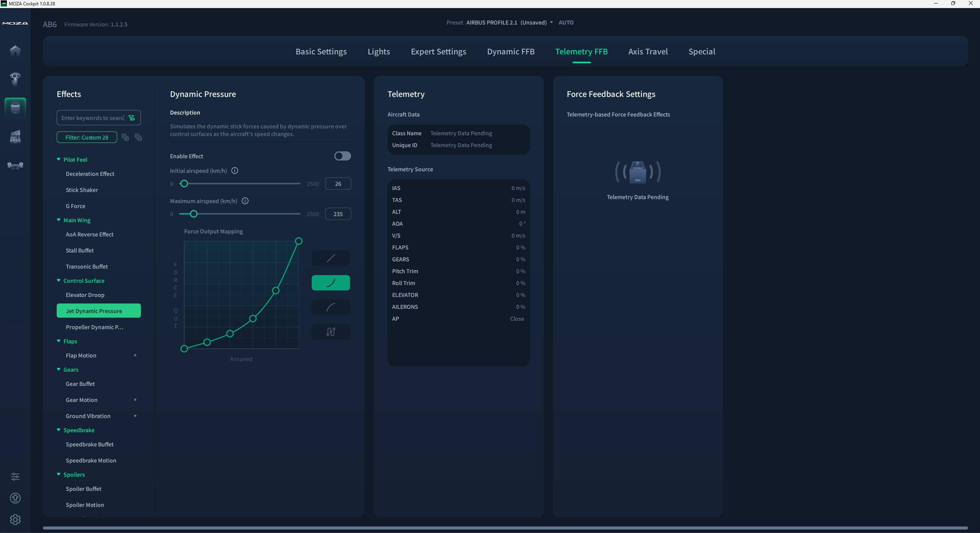Viewport: 980px width, 533px height.
Task: Toggle the Enable Effect switch
Action: [342, 156]
